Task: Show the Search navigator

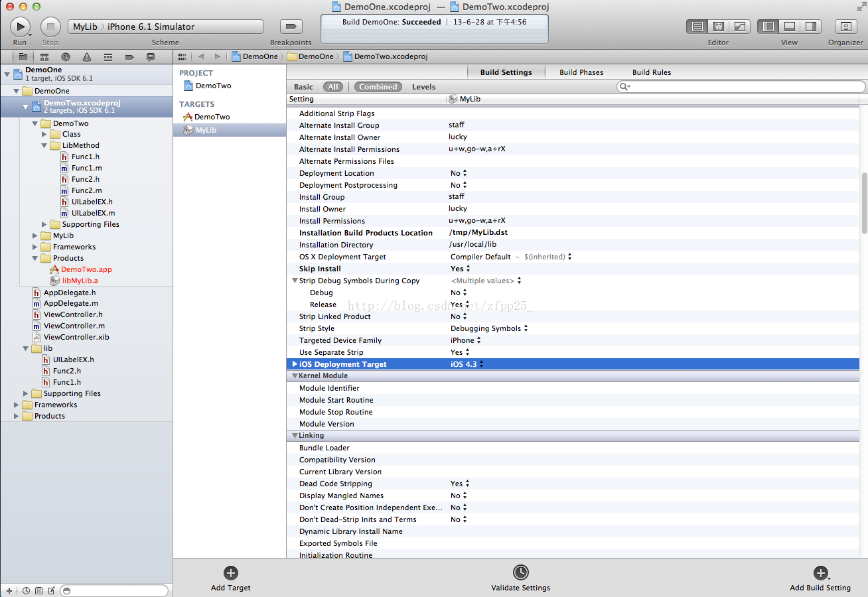Action: (66, 56)
